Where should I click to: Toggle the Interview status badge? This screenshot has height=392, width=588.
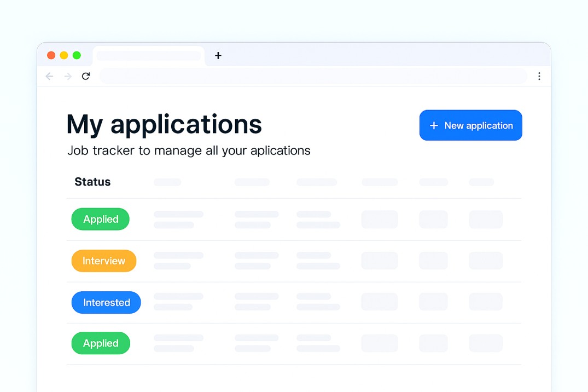103,261
